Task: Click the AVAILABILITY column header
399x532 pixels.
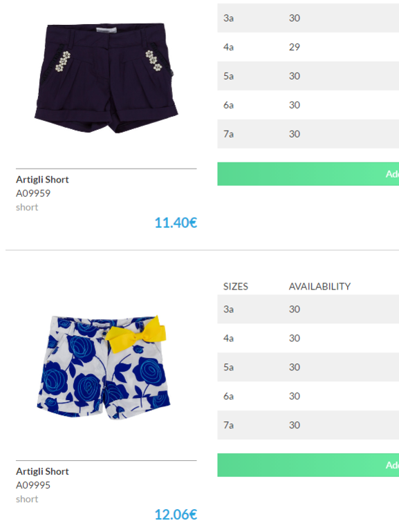Action: (320, 287)
